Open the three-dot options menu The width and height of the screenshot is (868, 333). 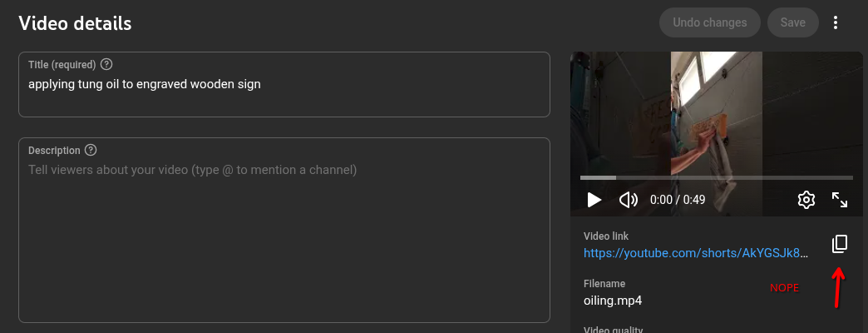tap(836, 22)
